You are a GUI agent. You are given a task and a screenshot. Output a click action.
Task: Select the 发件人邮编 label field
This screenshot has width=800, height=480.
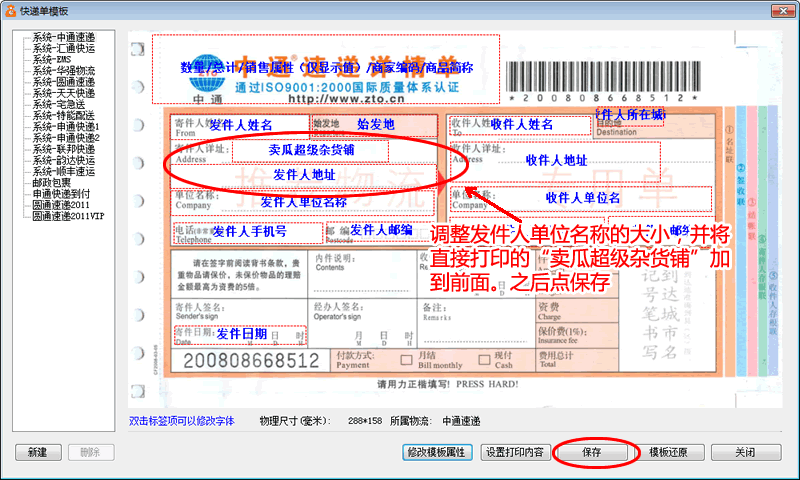(x=381, y=230)
